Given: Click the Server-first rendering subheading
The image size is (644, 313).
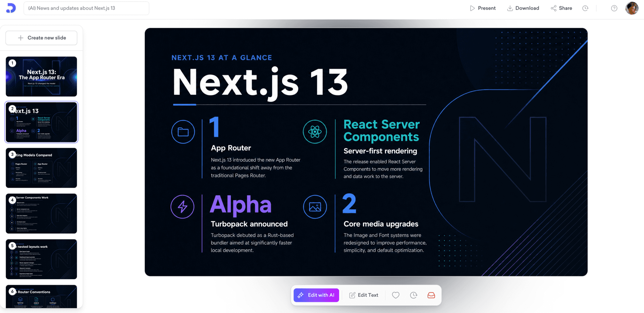Looking at the screenshot, I should [380, 151].
